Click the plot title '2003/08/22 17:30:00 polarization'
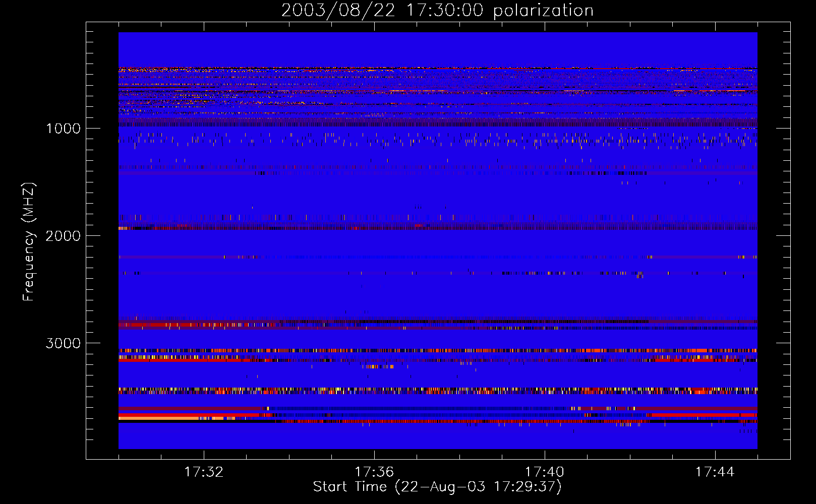The height and width of the screenshot is (504, 816). (x=437, y=11)
